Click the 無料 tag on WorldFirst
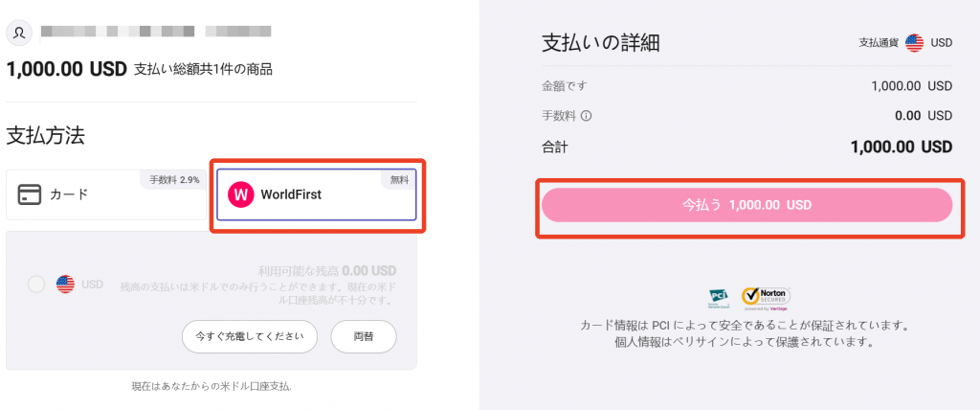 coord(399,180)
